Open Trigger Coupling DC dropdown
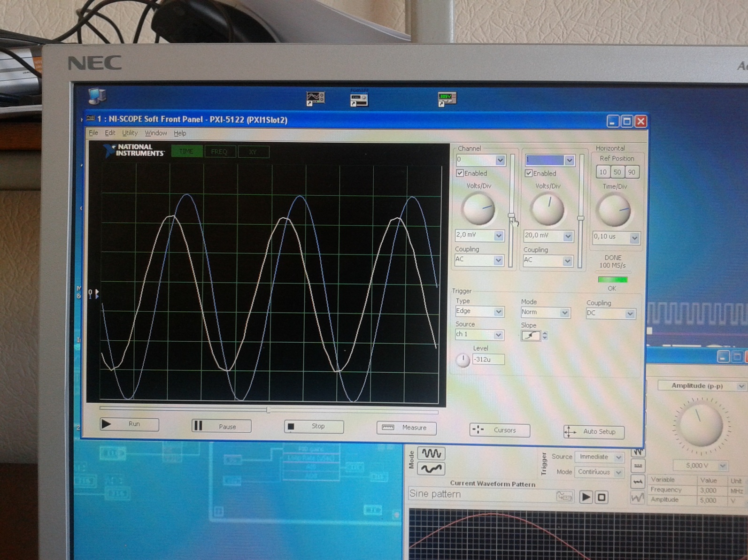Image resolution: width=748 pixels, height=560 pixels. pyautogui.click(x=630, y=314)
